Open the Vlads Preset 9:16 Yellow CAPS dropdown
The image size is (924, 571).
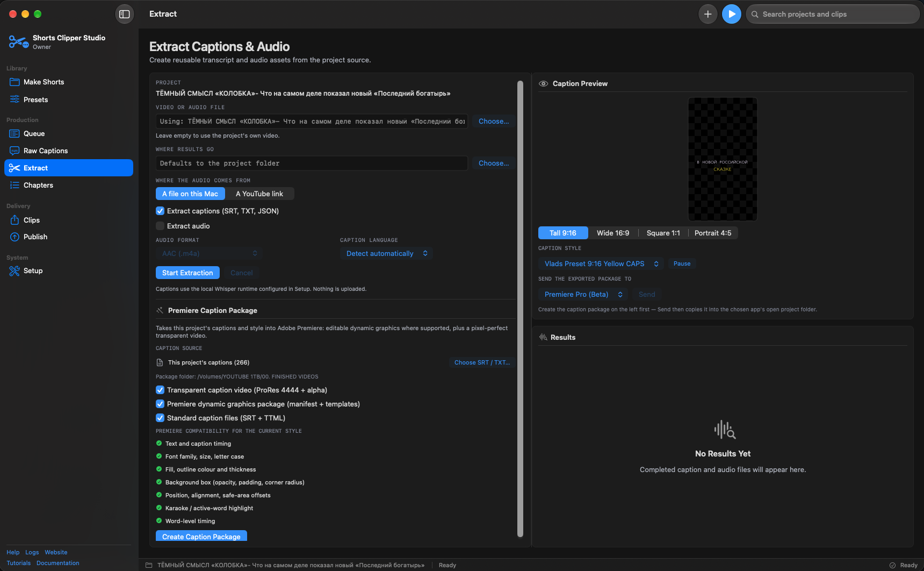pyautogui.click(x=601, y=264)
